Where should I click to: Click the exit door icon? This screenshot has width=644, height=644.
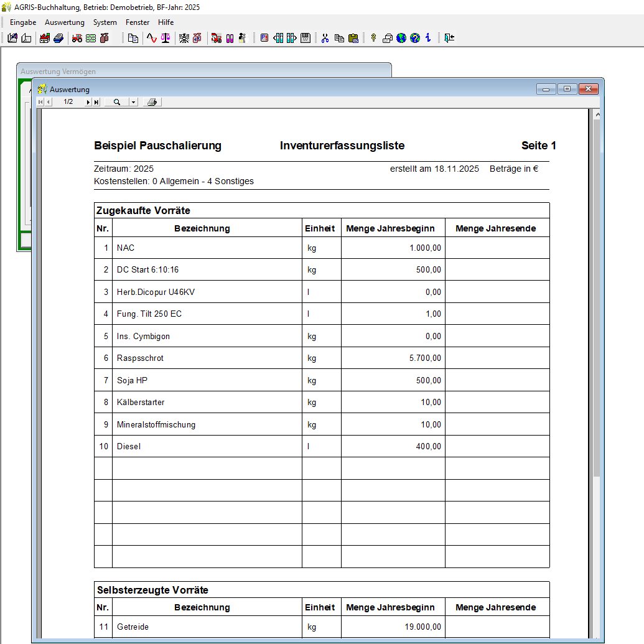[449, 38]
